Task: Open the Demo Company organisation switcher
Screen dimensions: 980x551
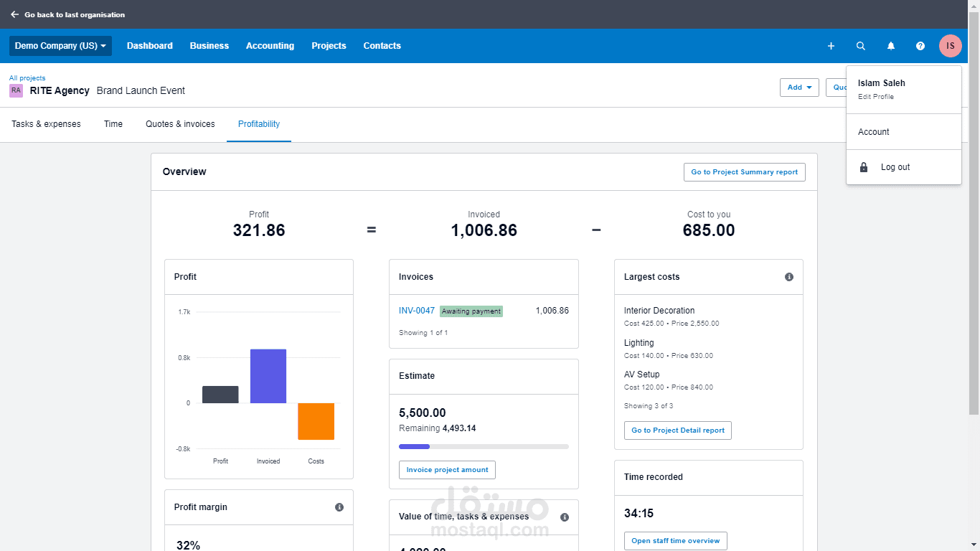Action: click(60, 45)
